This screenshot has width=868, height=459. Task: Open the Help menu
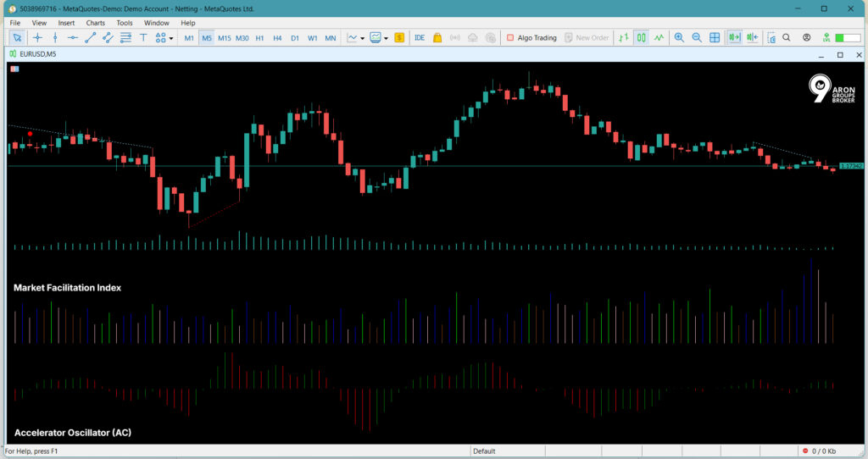point(187,23)
